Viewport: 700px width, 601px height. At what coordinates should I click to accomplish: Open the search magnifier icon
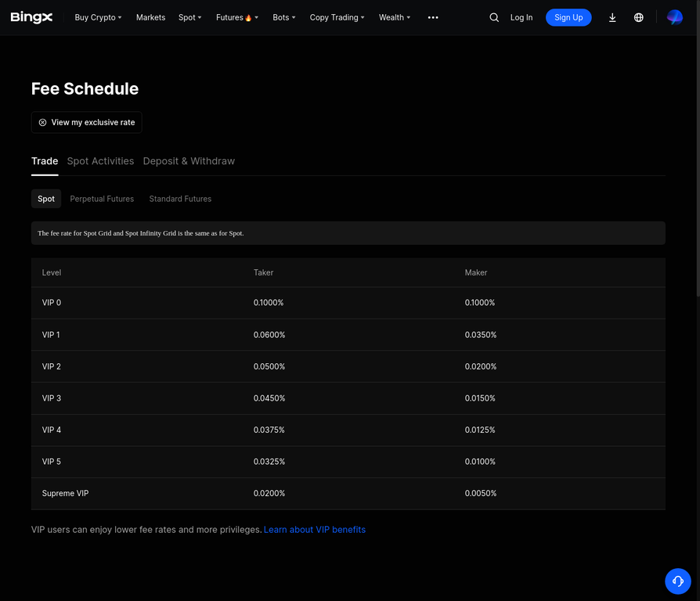494,17
